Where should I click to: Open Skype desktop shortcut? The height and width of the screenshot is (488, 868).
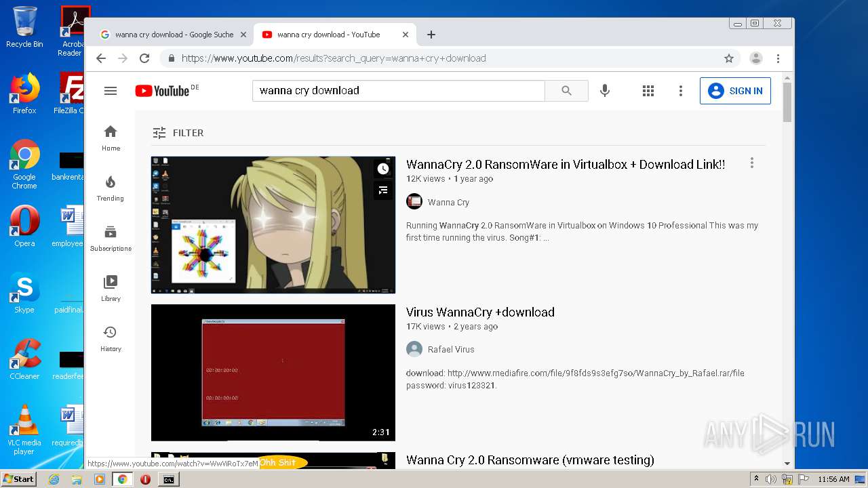(x=24, y=293)
